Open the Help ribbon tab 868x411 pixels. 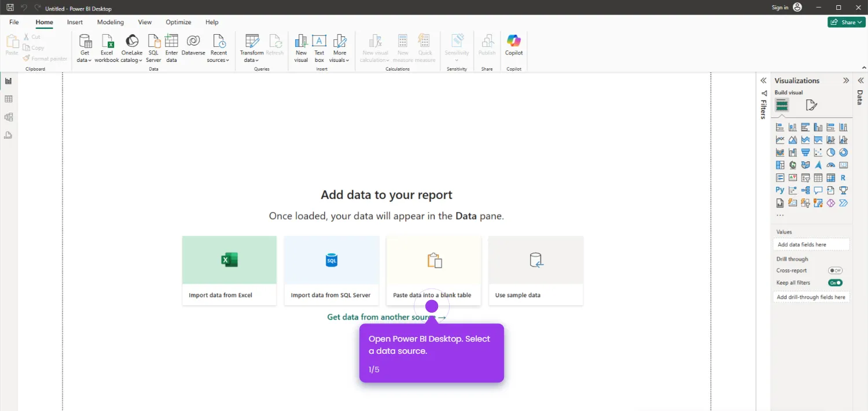point(212,22)
